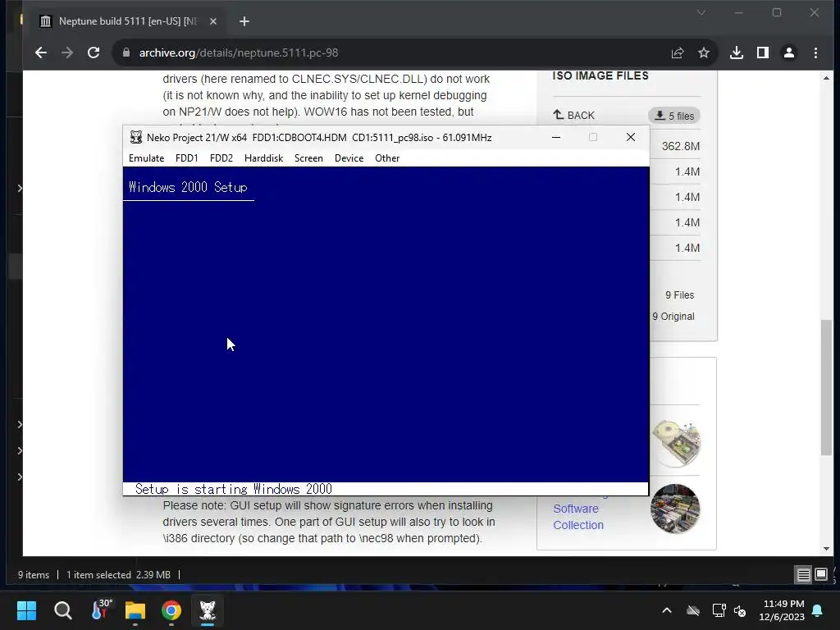Image resolution: width=840 pixels, height=630 pixels.
Task: Click the Chrome forward arrow
Action: pyautogui.click(x=67, y=52)
